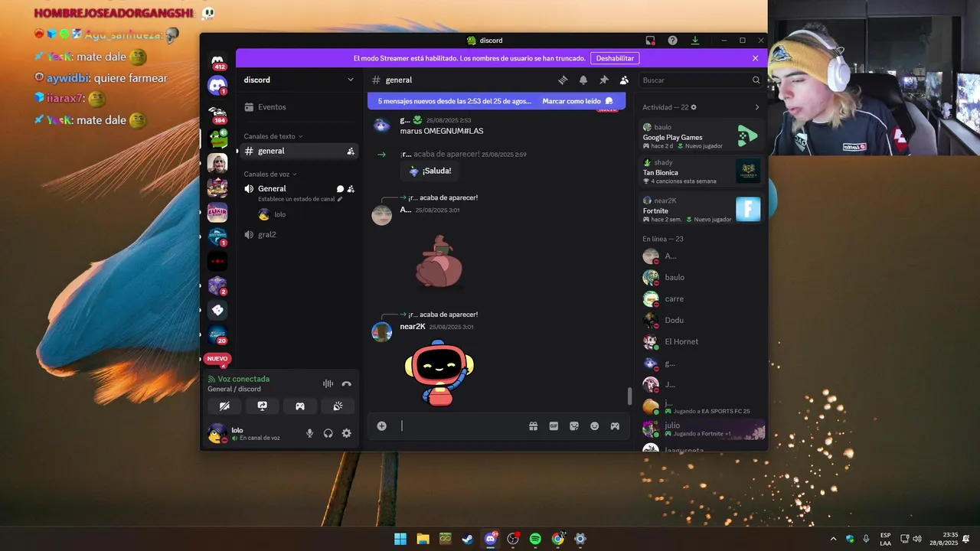
Task: Click Establece un estado de canal
Action: (300, 199)
